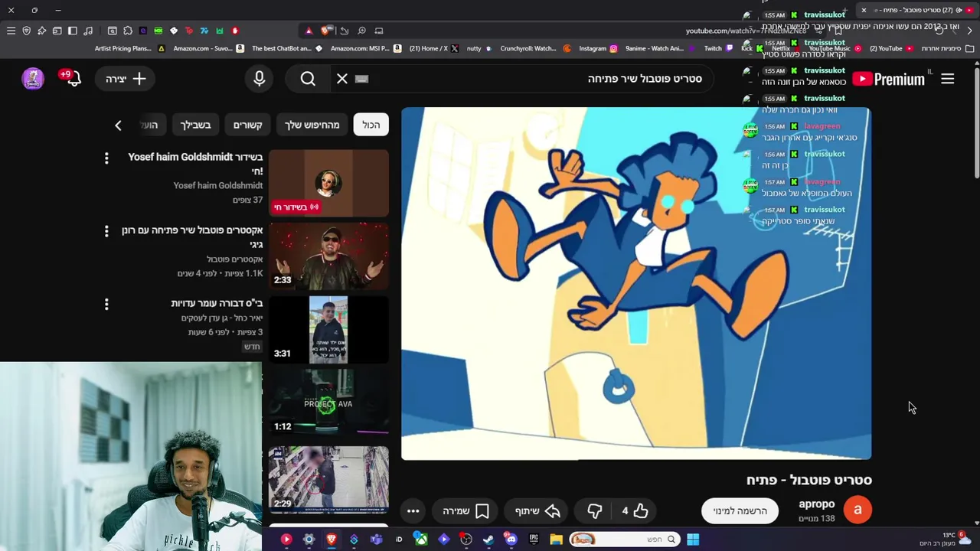Open the media control music note icon
The width and height of the screenshot is (980, 551).
(x=88, y=31)
